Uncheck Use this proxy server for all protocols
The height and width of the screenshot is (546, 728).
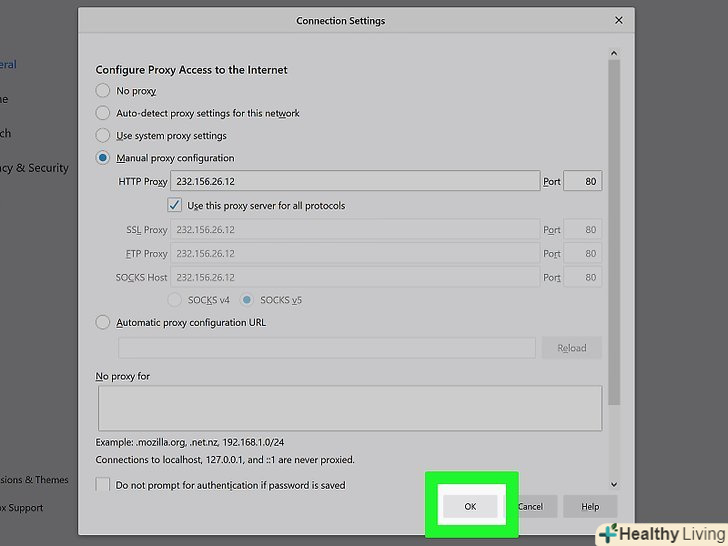(175, 205)
